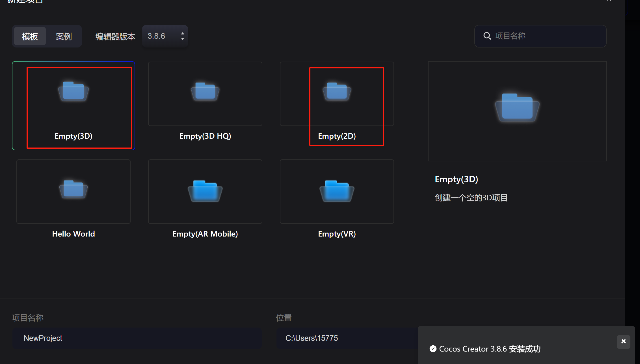
Task: Select the Empty(AR Mobile) template icon
Action: [x=205, y=191]
